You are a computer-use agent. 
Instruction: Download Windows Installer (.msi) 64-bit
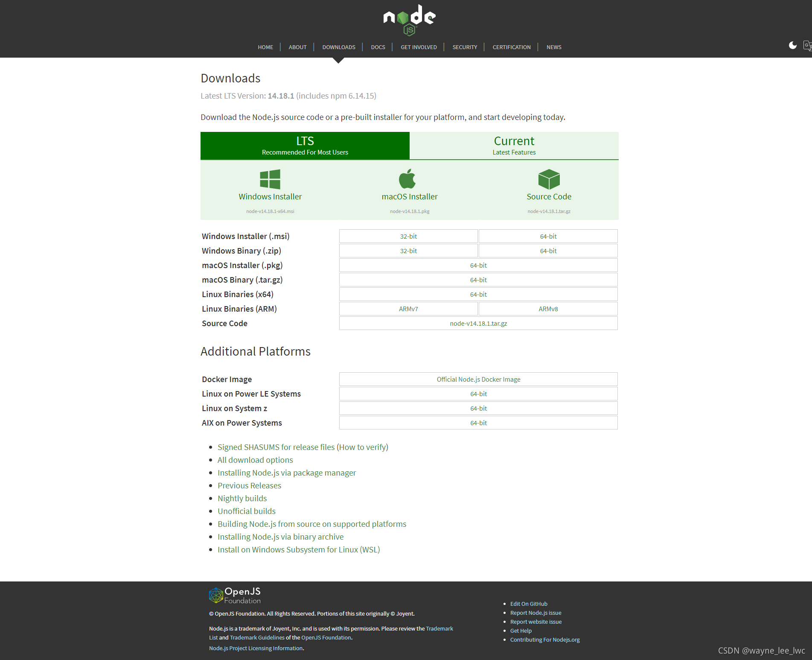pyautogui.click(x=548, y=236)
